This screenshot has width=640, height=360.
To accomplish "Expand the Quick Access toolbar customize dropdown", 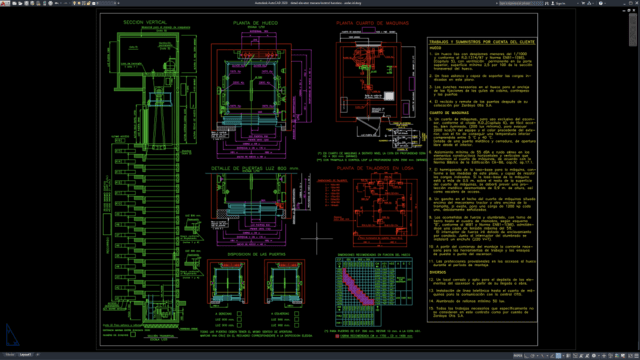I will 118,3.
